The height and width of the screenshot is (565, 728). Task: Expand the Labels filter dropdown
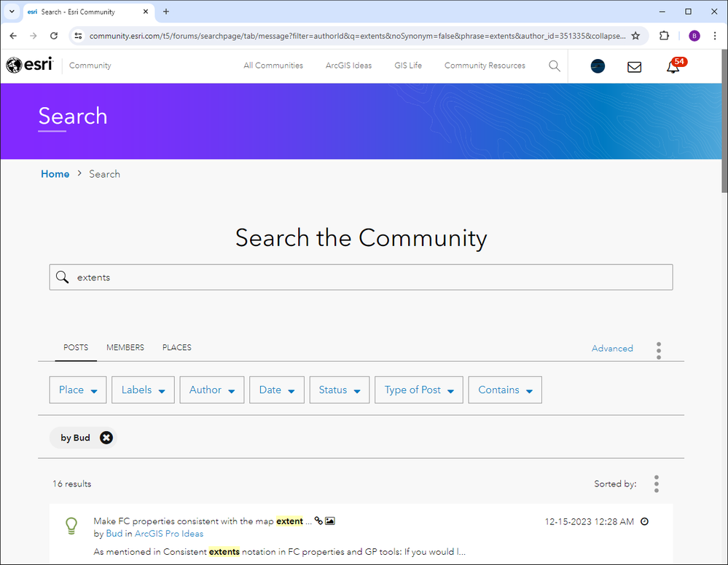click(x=143, y=390)
